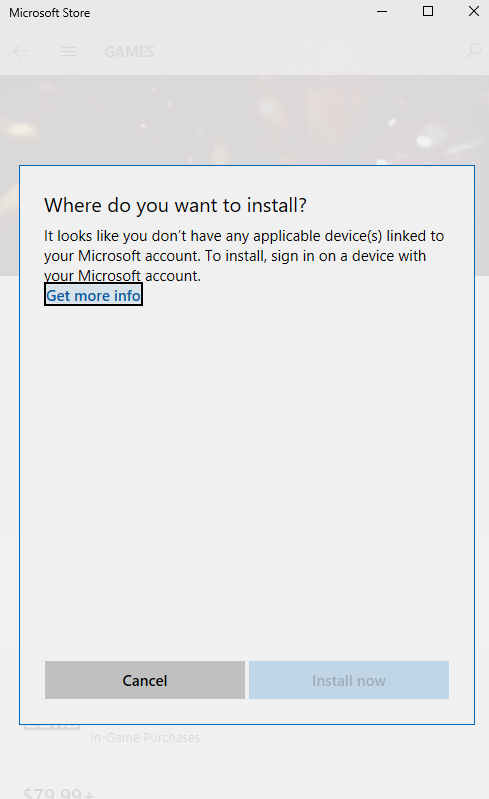Click the Microsoft Store window title
The width and height of the screenshot is (489, 799).
49,13
